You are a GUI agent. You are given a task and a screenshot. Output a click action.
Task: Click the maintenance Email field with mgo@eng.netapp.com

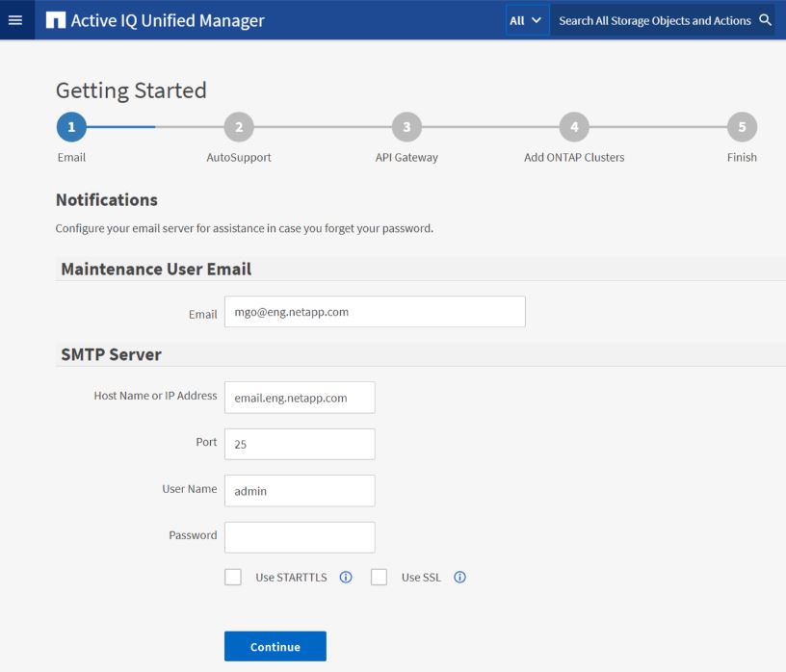(x=376, y=312)
